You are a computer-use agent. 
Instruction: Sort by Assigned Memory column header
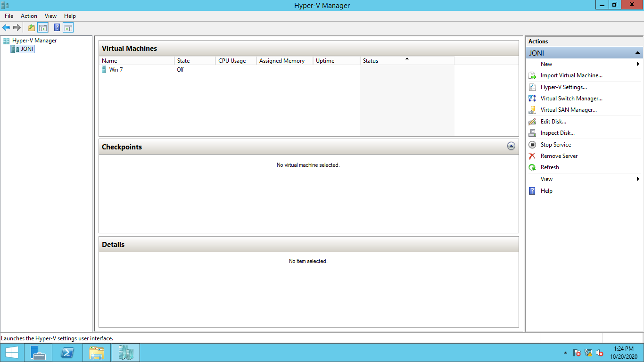click(285, 61)
